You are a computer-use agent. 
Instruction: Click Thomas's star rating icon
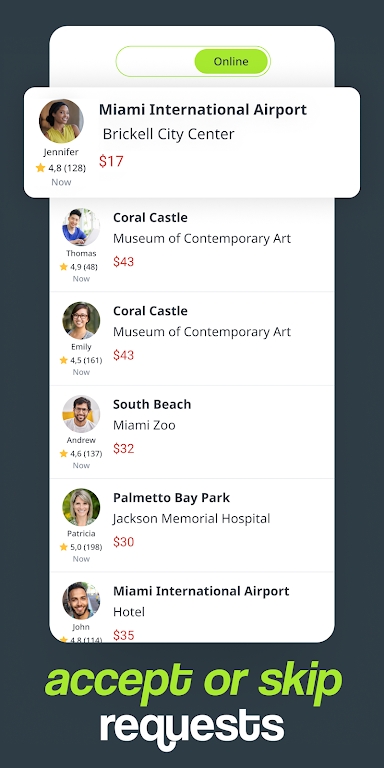(64, 266)
